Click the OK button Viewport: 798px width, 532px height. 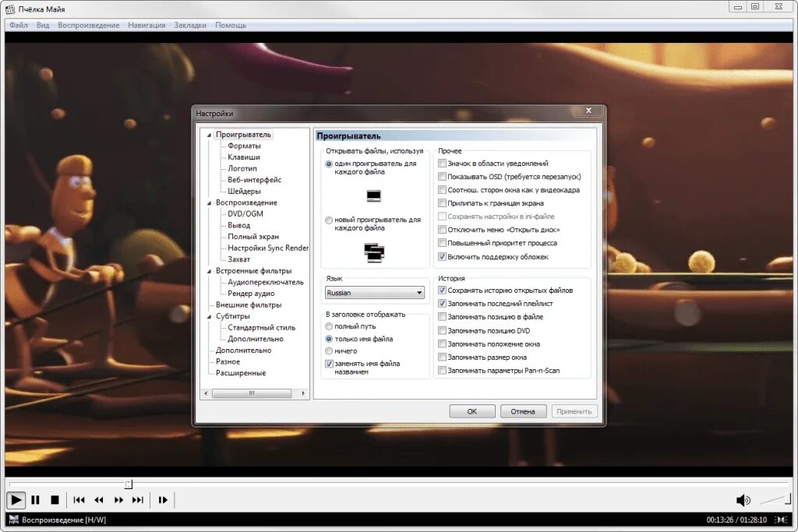click(471, 411)
